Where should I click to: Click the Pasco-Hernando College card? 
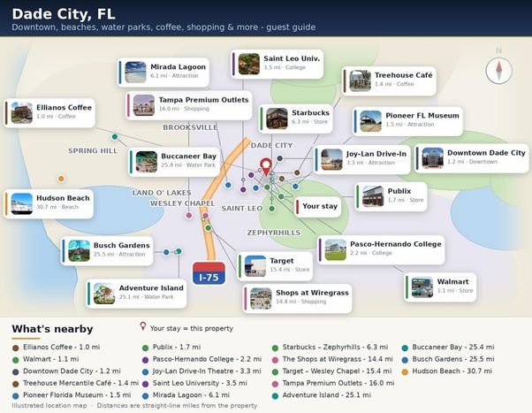[382, 249]
